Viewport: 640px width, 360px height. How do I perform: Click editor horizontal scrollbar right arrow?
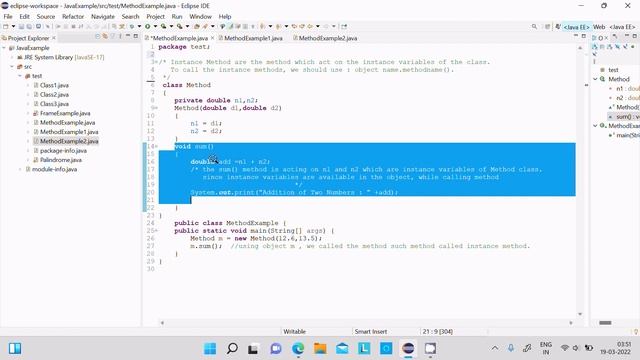click(x=571, y=323)
